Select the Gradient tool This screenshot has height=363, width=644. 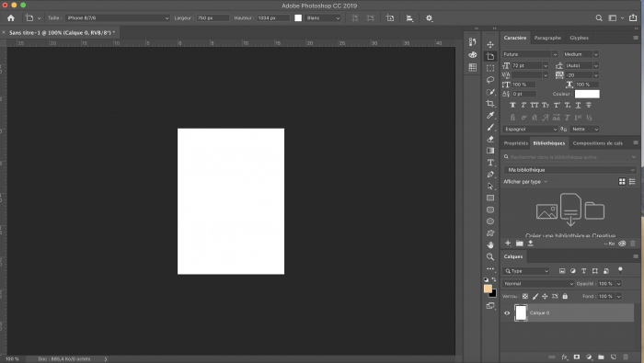tap(490, 151)
